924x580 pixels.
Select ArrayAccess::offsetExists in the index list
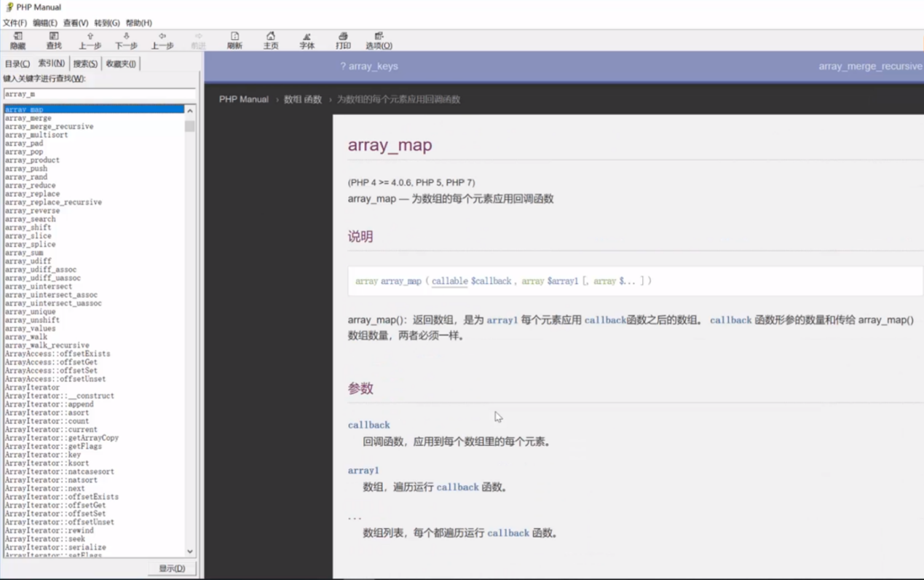[x=58, y=354]
